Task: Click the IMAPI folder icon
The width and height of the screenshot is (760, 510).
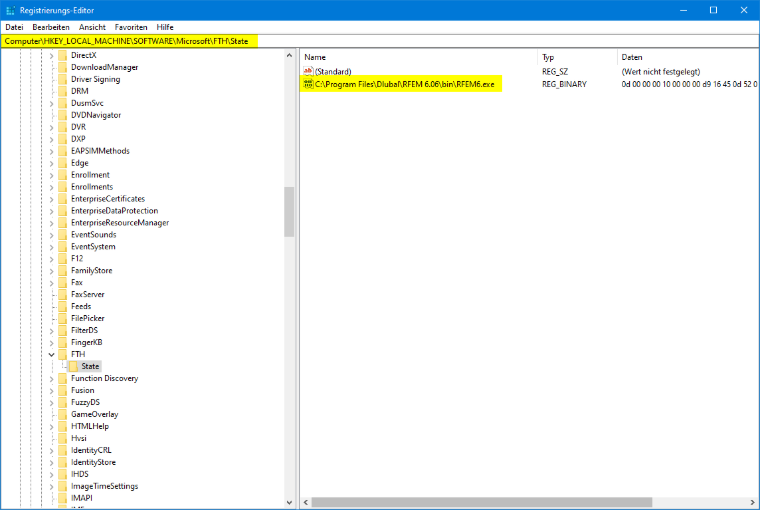Action: click(63, 498)
